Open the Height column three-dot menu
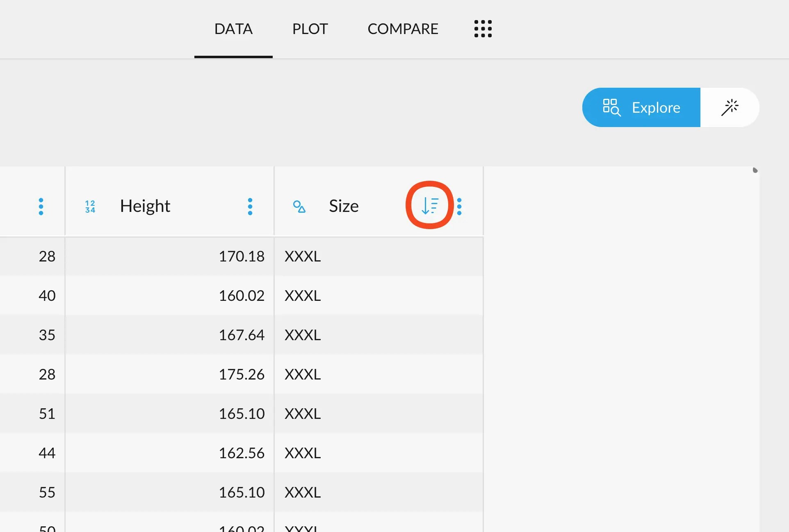Screen dimensions: 789x532 [x=250, y=206]
